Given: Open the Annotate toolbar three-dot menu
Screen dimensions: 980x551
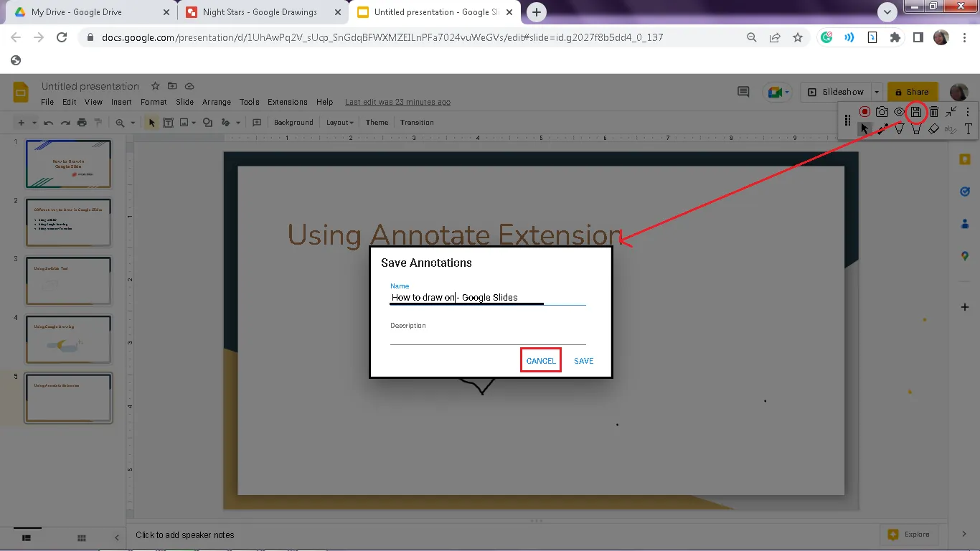Looking at the screenshot, I should (x=968, y=112).
